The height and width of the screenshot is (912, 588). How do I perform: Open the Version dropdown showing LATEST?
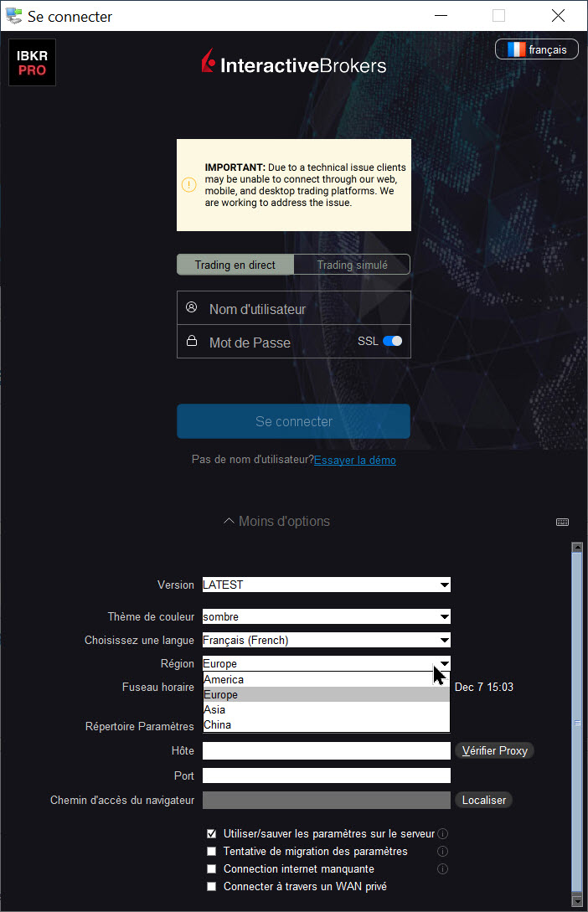(x=327, y=585)
